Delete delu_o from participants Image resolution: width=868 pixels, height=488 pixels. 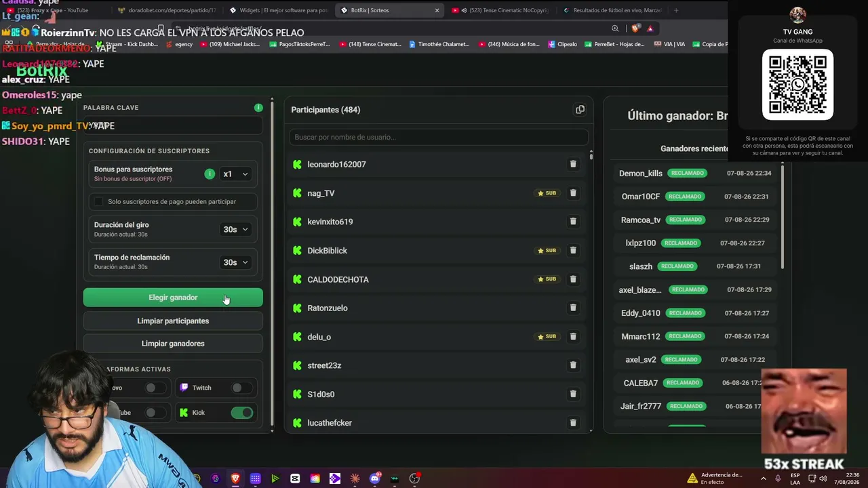point(573,337)
